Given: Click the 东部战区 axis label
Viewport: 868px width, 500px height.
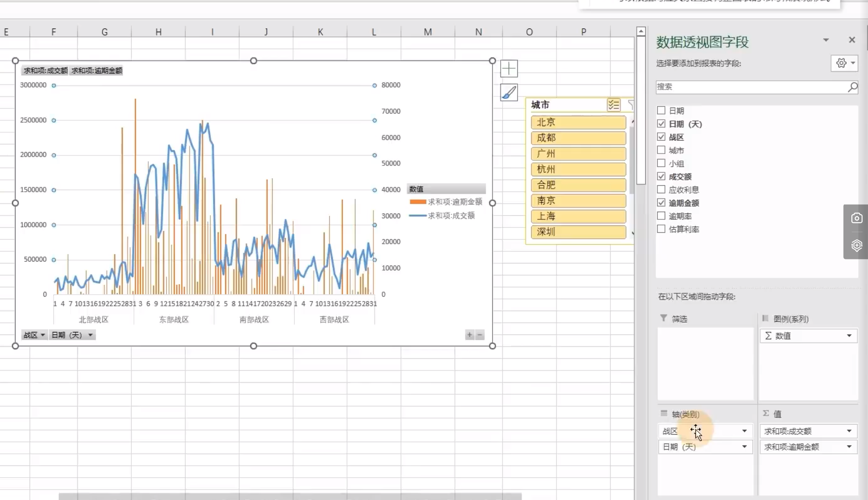Looking at the screenshot, I should pos(174,320).
